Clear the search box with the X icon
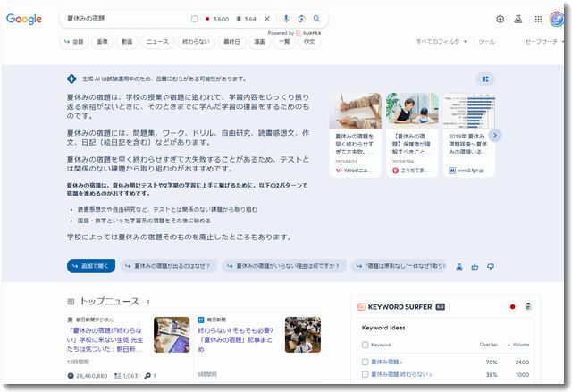 click(x=267, y=19)
